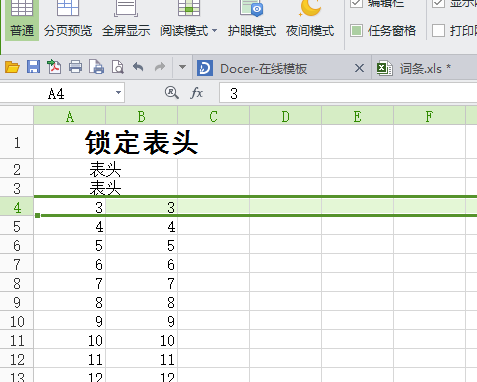Click the Export to PDF icon
477x382 pixels.
(54, 67)
